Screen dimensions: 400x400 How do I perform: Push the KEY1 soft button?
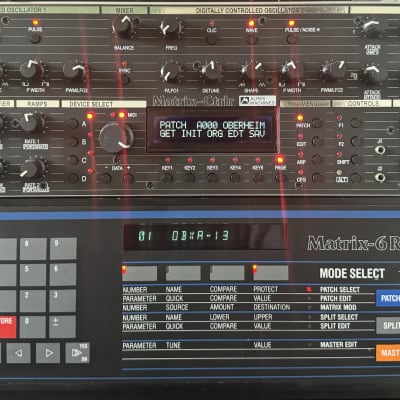(x=167, y=178)
